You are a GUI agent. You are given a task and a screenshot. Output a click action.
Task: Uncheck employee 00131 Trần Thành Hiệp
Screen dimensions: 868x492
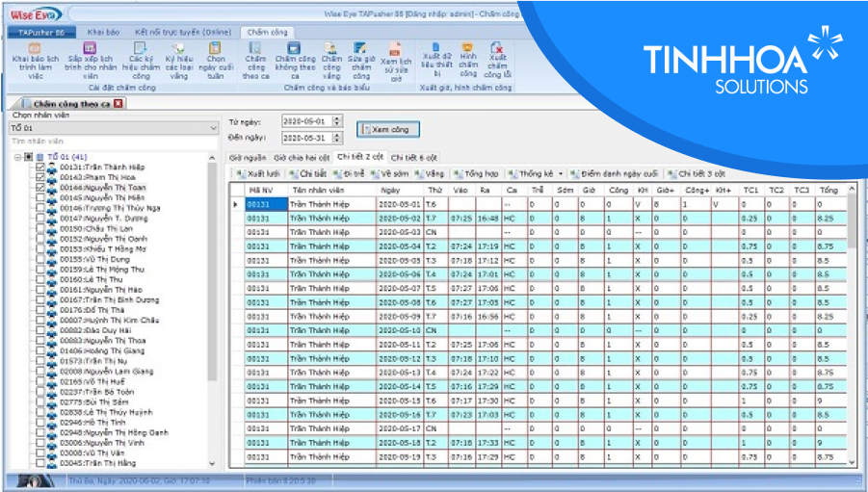39,168
